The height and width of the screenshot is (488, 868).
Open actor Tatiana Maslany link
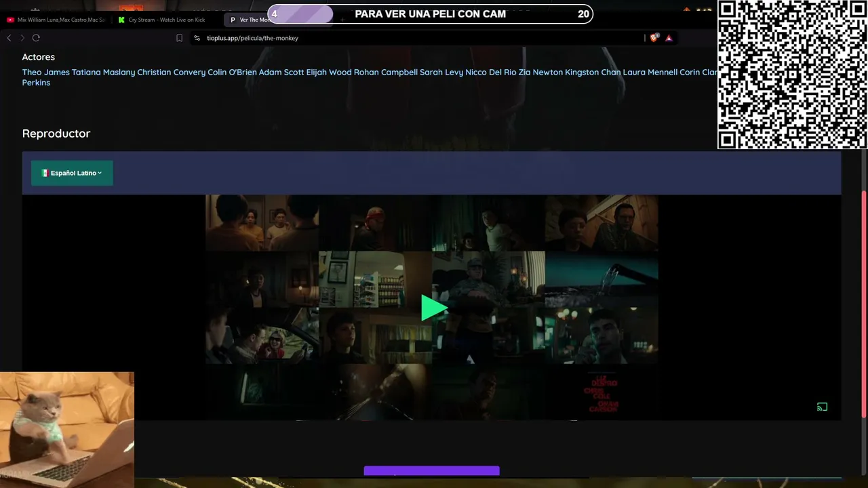(104, 72)
